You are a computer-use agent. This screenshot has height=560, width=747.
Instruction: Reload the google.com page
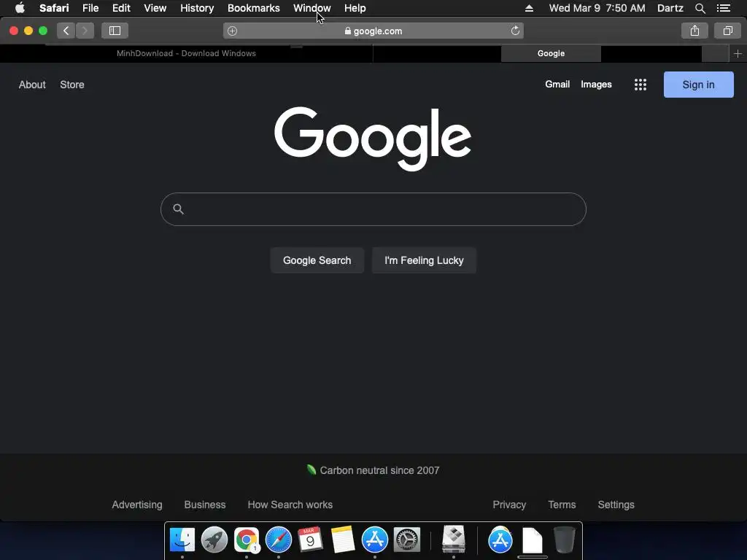515,31
